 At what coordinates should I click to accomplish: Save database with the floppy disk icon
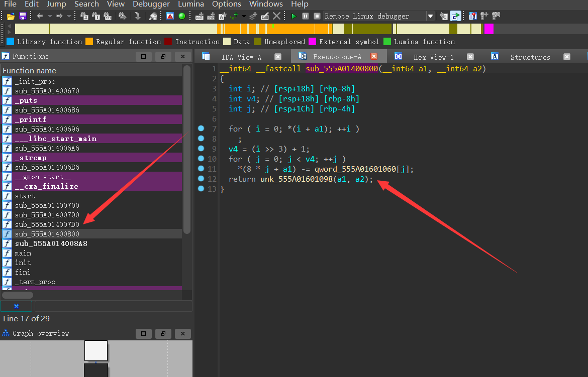click(22, 16)
